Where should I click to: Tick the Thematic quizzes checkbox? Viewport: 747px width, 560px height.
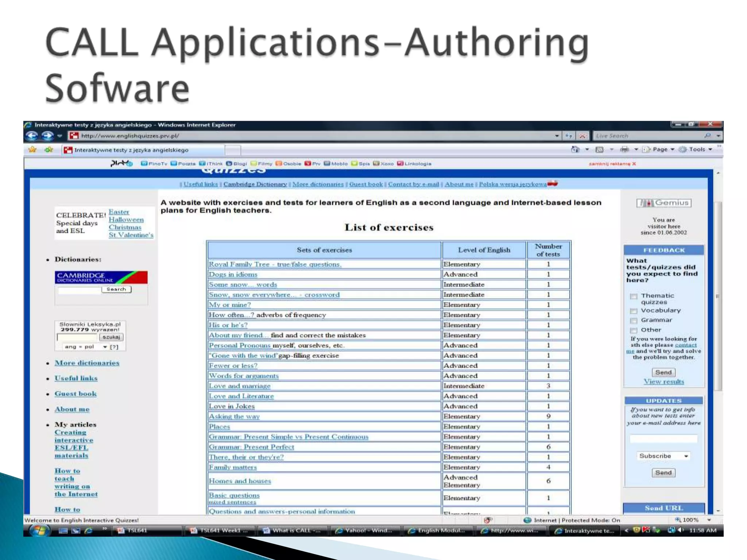click(x=634, y=296)
